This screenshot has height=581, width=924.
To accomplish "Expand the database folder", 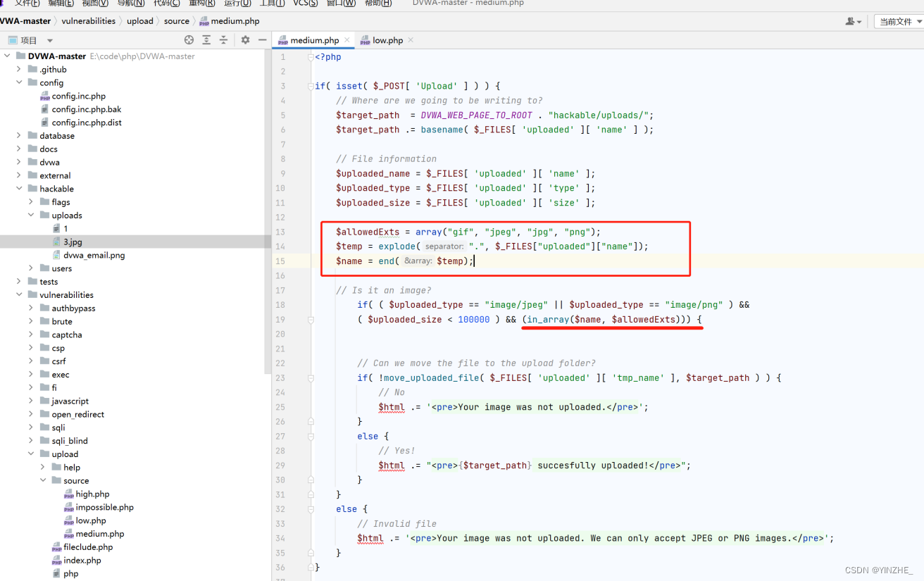I will (19, 136).
